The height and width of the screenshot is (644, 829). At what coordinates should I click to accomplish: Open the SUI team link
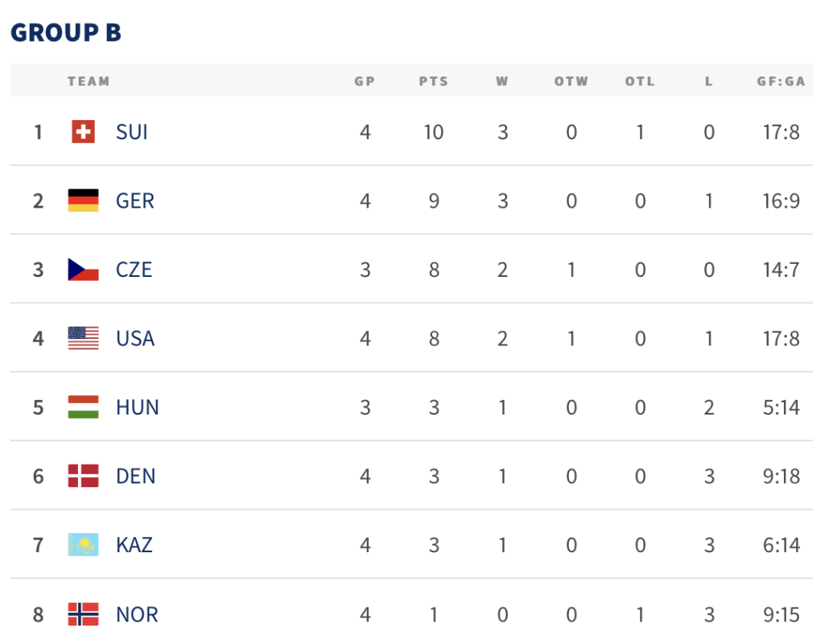132,132
